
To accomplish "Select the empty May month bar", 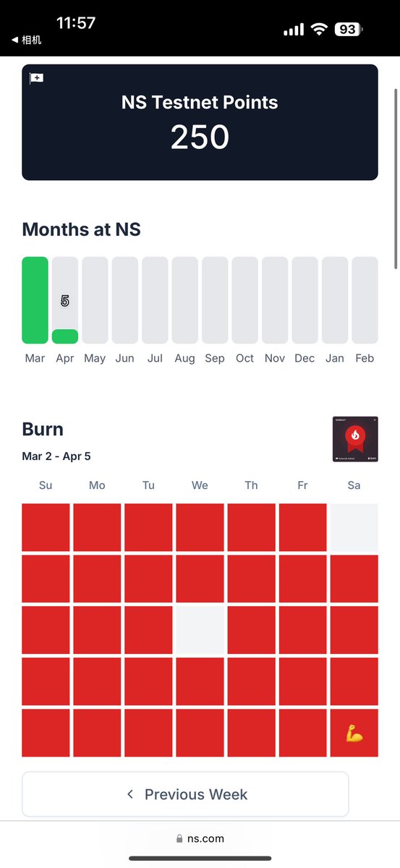I will tap(95, 300).
